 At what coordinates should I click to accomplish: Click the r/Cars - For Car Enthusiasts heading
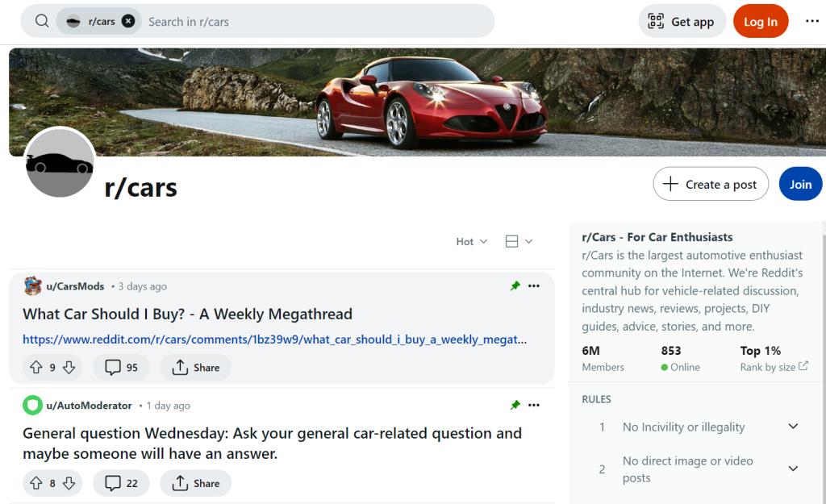pyautogui.click(x=657, y=237)
